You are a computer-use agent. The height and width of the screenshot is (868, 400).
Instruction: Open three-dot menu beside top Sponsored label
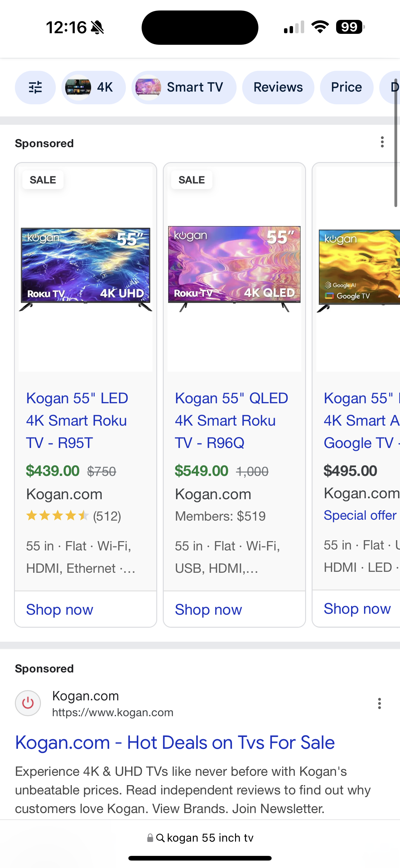tap(382, 142)
